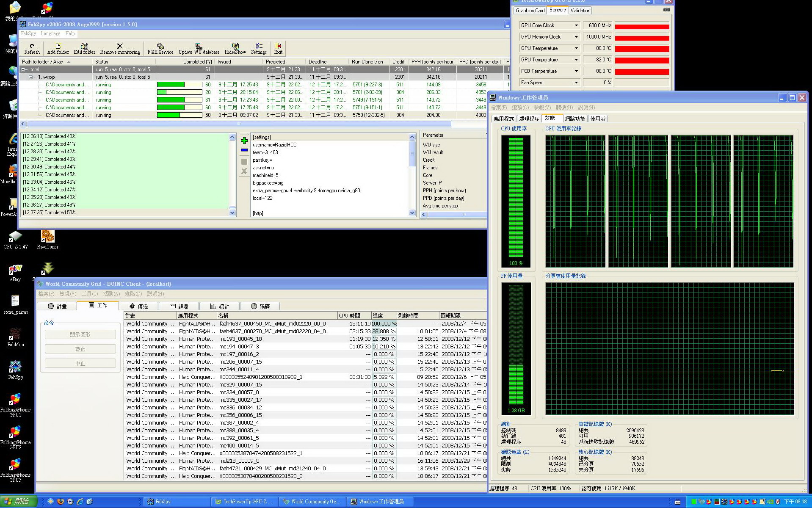This screenshot has width=812, height=508.
Task: Open the CPU-Z 1.47 desktop icon
Action: 16,240
